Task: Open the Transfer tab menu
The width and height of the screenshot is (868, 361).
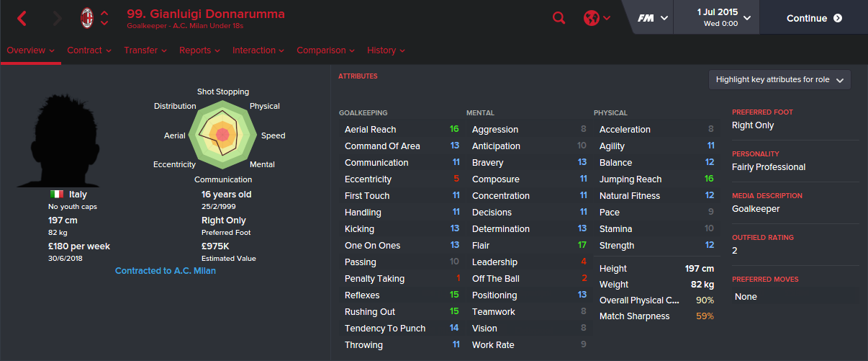Action: tap(145, 50)
